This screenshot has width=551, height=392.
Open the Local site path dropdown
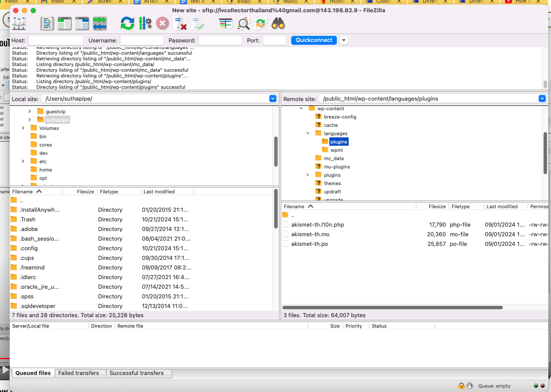tap(273, 99)
